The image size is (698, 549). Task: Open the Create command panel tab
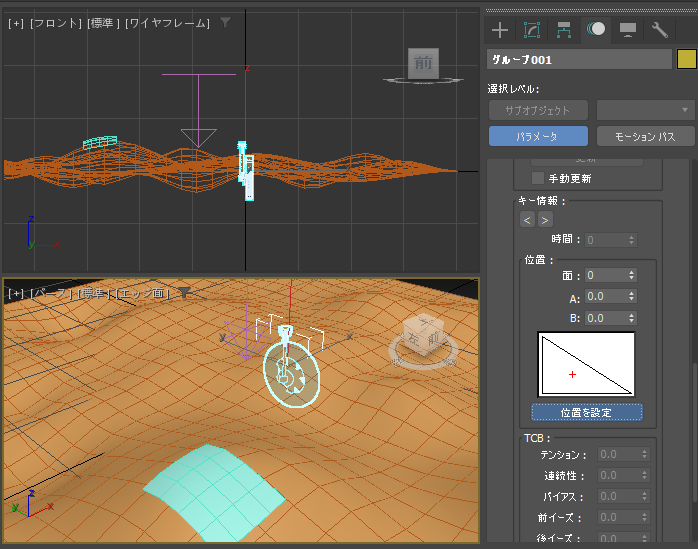500,30
